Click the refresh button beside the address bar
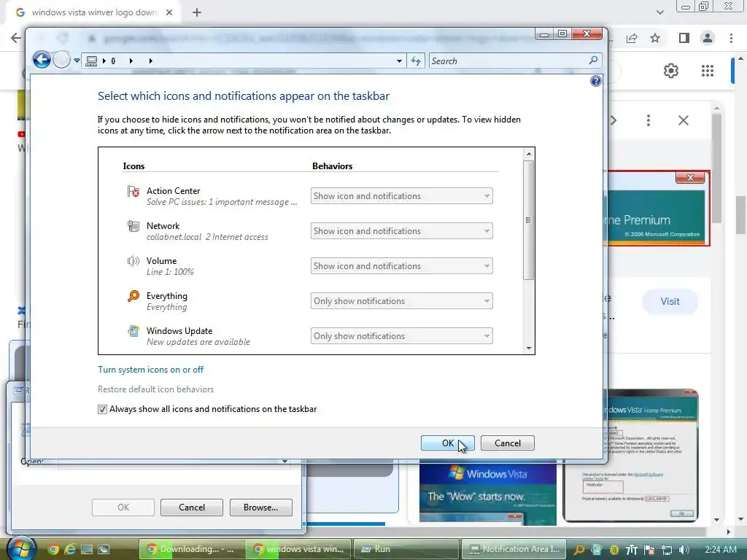The width and height of the screenshot is (747, 560). tap(416, 61)
